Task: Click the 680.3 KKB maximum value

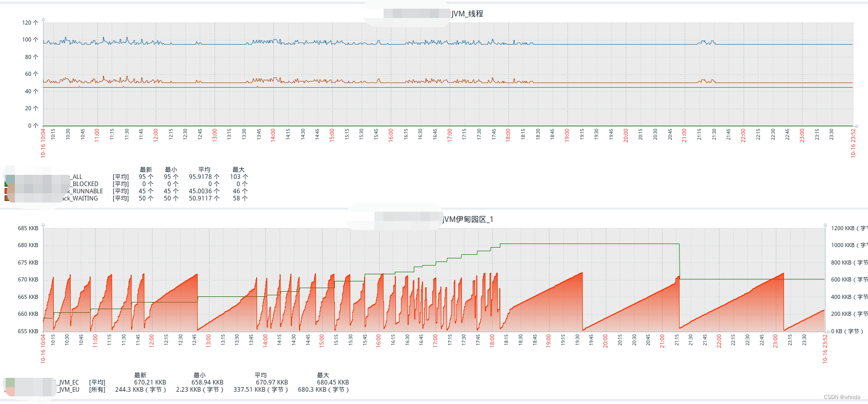Action: pyautogui.click(x=324, y=390)
